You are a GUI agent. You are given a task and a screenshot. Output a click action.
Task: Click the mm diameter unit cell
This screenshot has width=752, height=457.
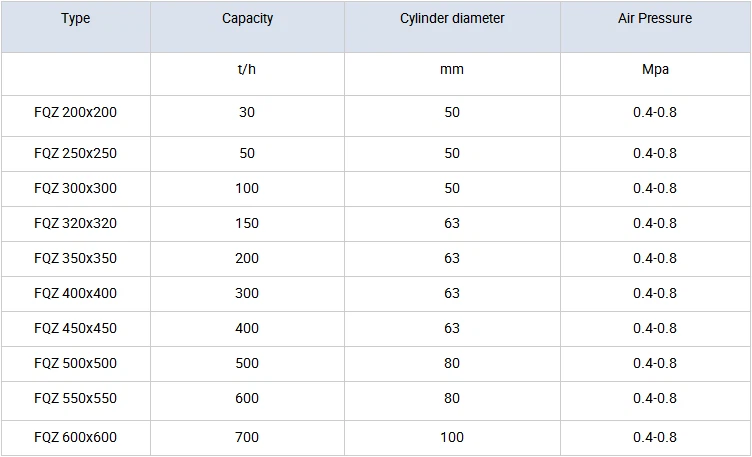click(452, 70)
